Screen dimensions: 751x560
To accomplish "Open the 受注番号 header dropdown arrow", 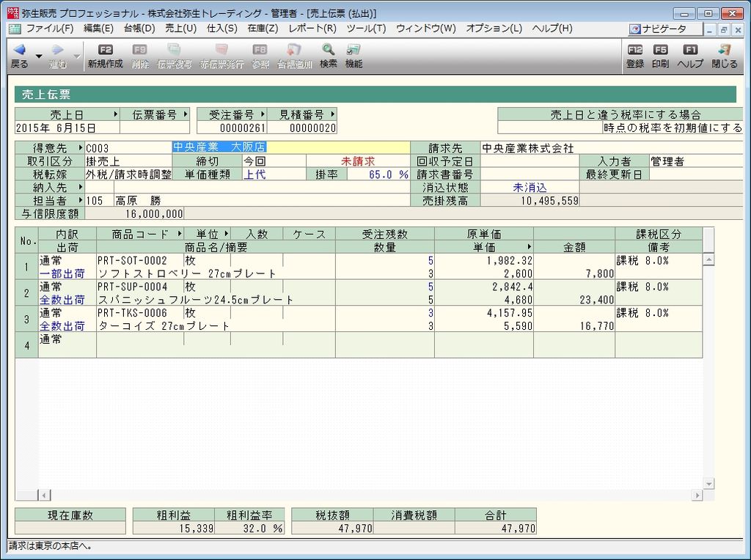I will coord(263,114).
